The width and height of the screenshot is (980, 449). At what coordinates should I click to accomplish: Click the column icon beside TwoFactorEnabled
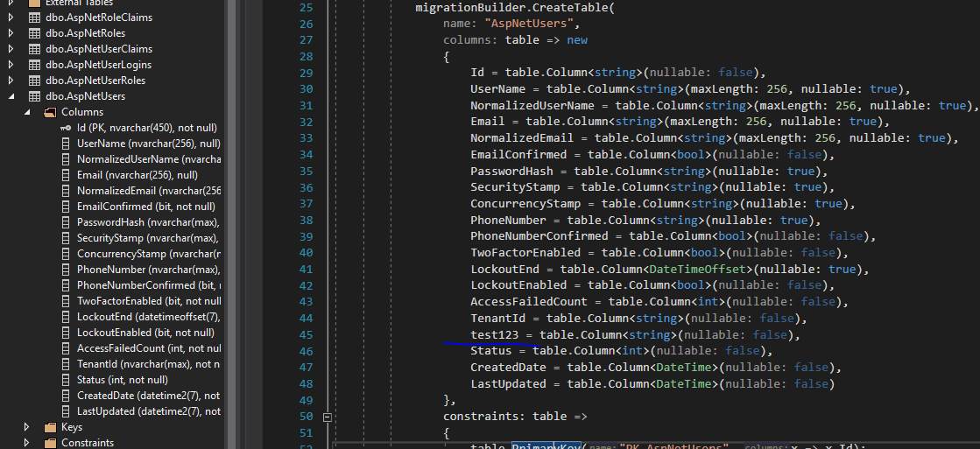pos(66,301)
